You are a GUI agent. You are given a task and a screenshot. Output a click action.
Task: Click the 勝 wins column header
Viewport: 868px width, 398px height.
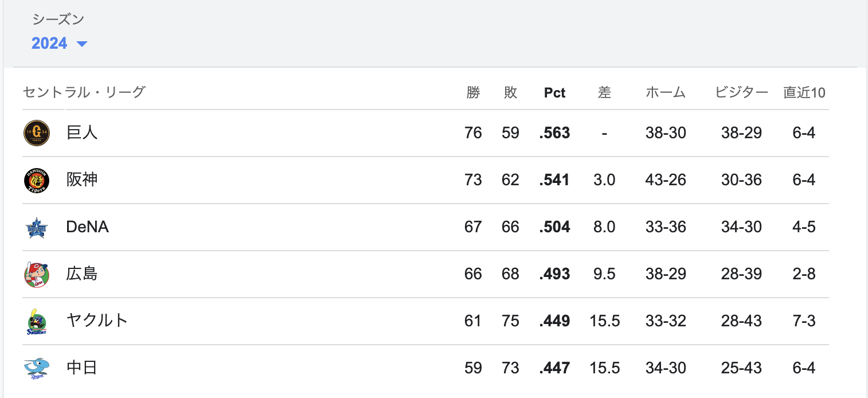pos(473,92)
